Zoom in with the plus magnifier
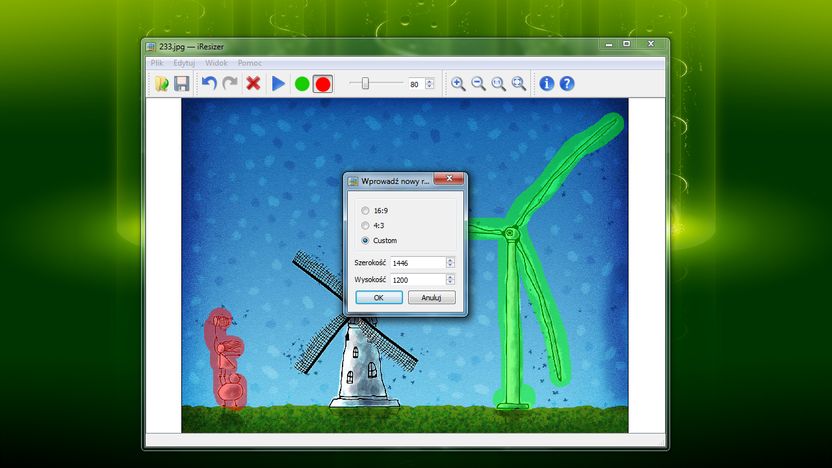Screen dimensions: 832x468 coord(458,84)
